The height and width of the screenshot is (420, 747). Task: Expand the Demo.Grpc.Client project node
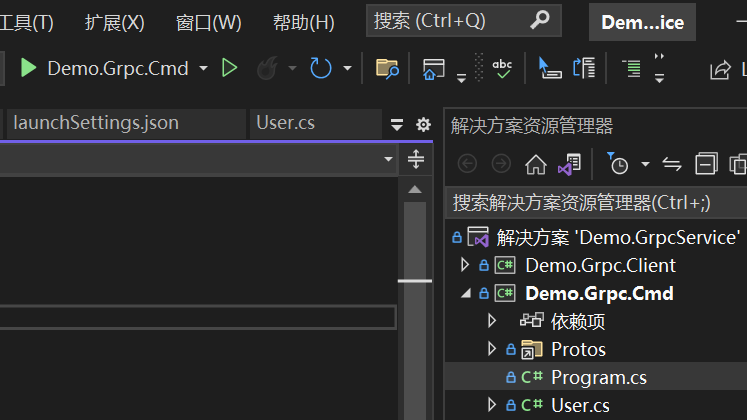click(x=465, y=265)
